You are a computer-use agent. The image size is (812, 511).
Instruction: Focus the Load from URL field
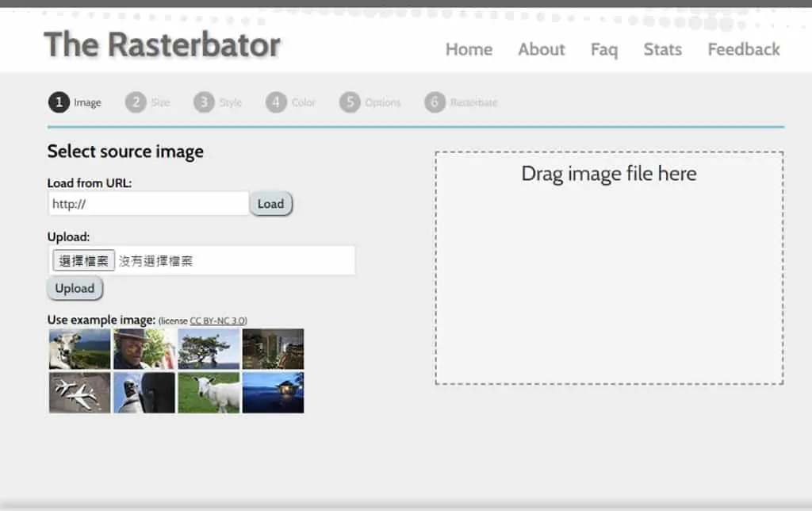(x=148, y=204)
